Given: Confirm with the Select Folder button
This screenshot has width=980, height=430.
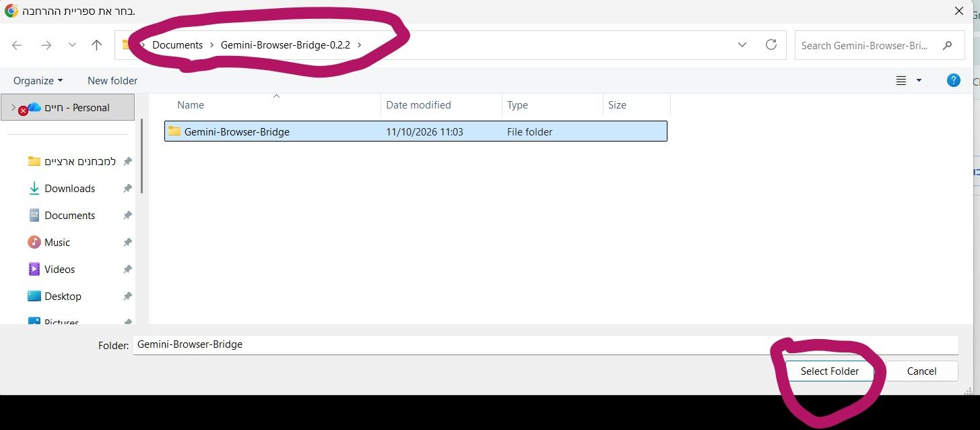Looking at the screenshot, I should 830,371.
